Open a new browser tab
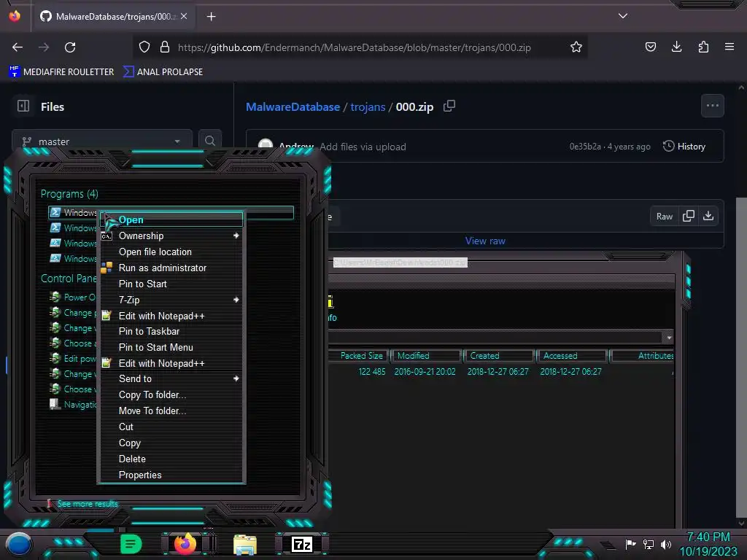Viewport: 747px width, 560px height. (211, 17)
